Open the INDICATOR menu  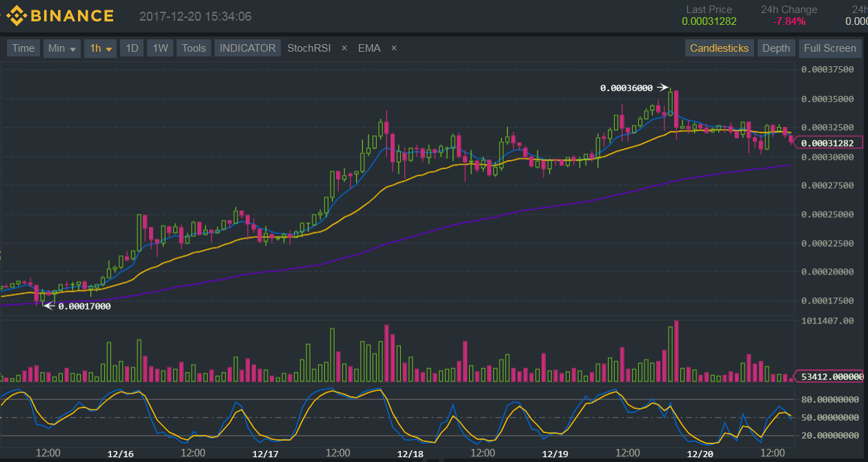[x=248, y=48]
